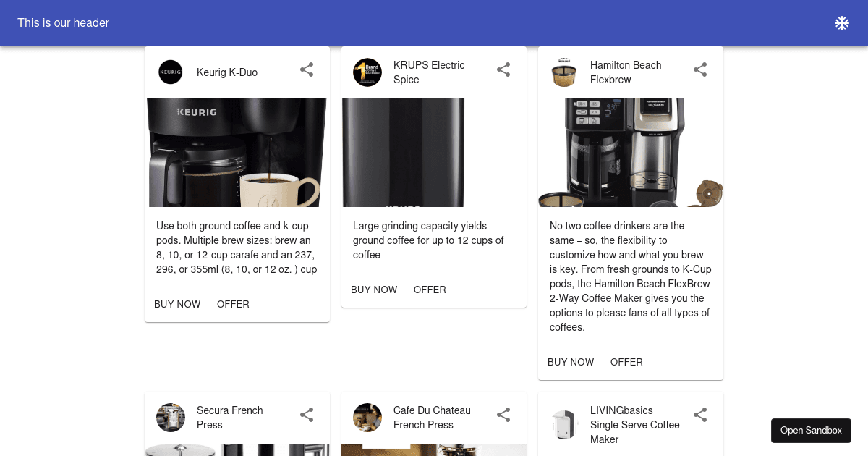Share the Cafe Du Chateau French Press card
Image resolution: width=868 pixels, height=456 pixels.
[x=503, y=415]
